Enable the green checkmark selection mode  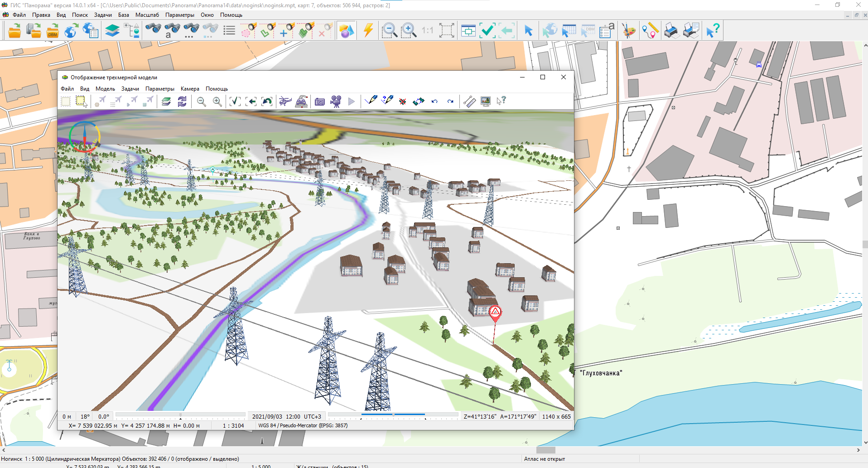pyautogui.click(x=487, y=30)
